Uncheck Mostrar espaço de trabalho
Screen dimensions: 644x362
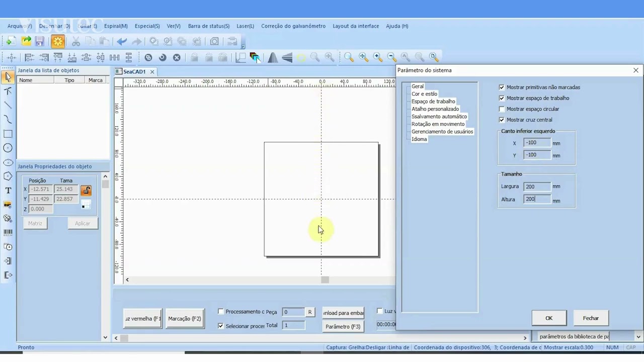pyautogui.click(x=502, y=98)
